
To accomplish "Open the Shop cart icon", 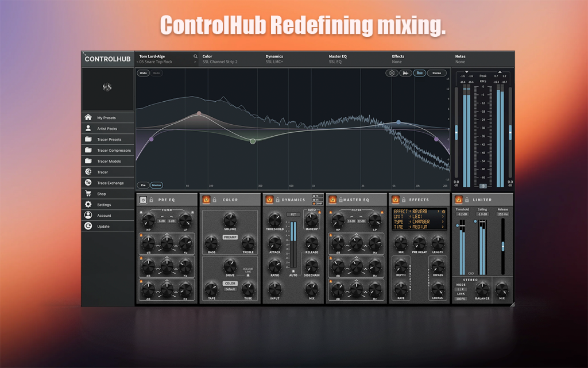I will (88, 193).
